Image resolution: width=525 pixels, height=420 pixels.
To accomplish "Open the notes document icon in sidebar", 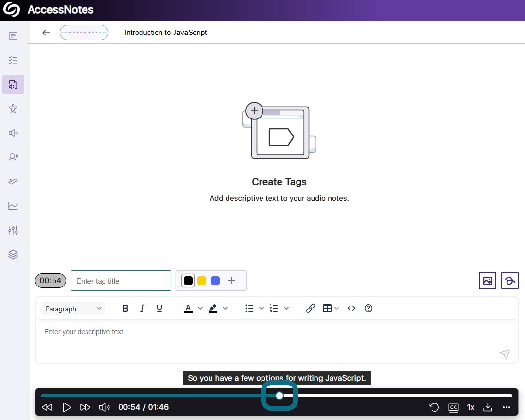I will (x=14, y=36).
